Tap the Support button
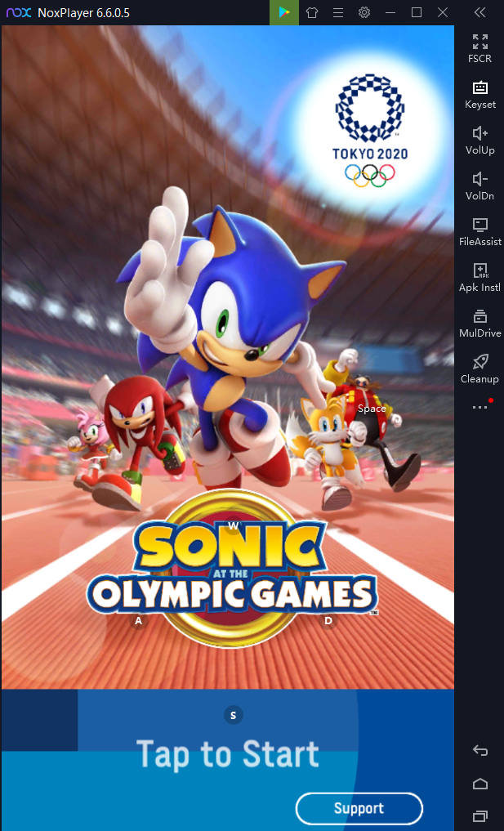Viewport: 504px width, 831px height. 359,809
